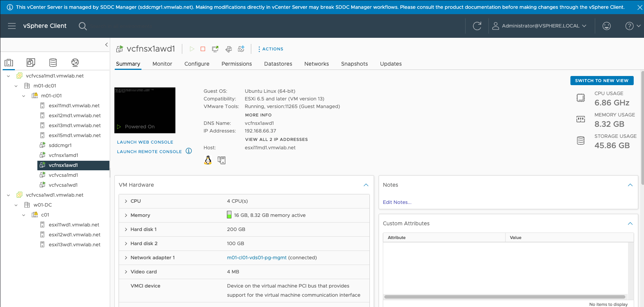Click the storage usage icon

click(581, 141)
